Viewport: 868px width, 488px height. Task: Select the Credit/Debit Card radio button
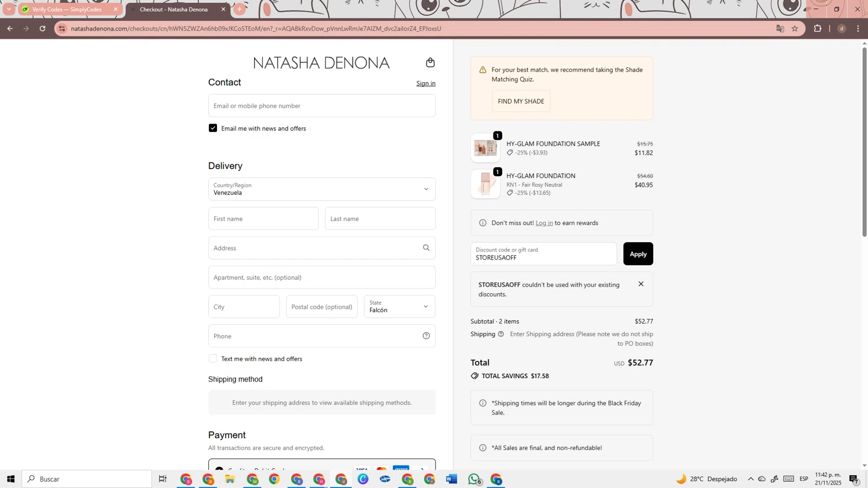219,469
